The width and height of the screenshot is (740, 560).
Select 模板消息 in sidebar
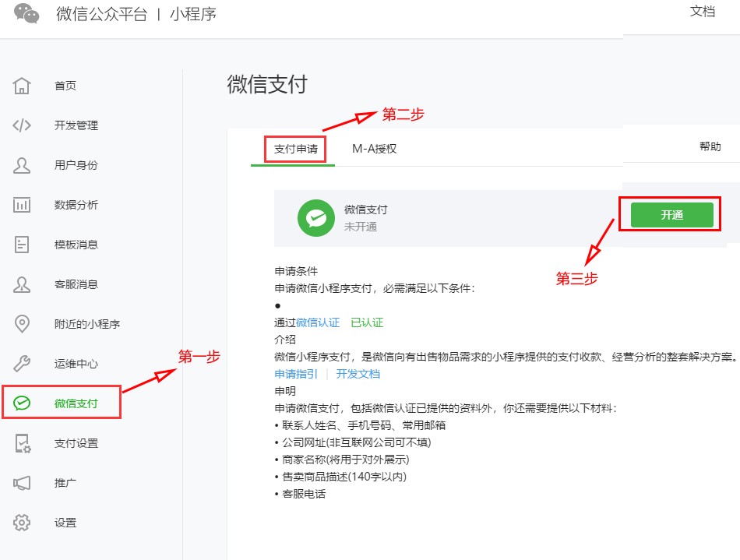tap(76, 245)
